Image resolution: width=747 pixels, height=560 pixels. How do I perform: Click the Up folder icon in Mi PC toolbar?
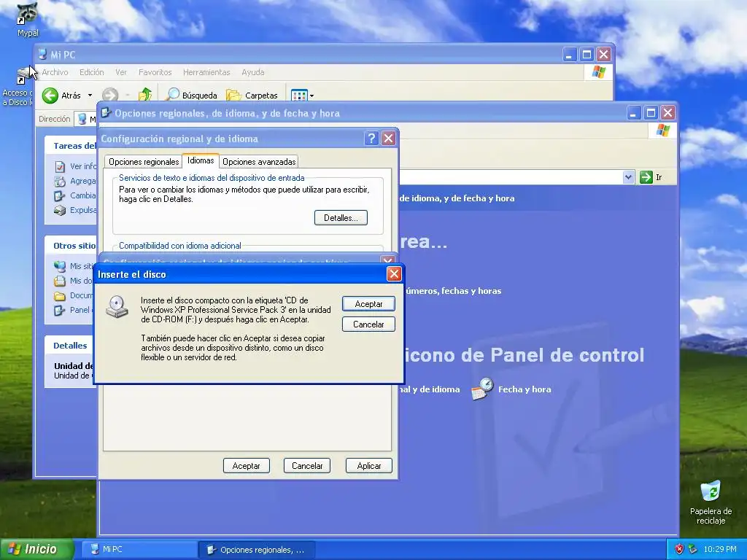145,95
